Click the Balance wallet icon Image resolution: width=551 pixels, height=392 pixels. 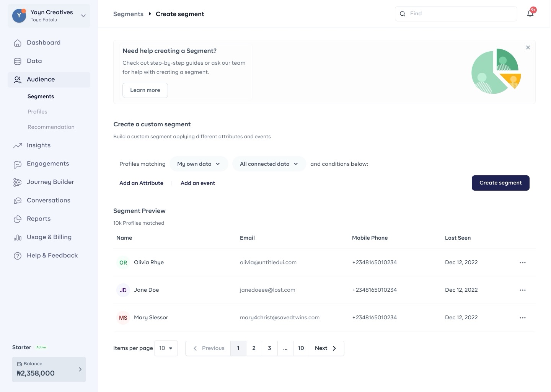tap(20, 364)
